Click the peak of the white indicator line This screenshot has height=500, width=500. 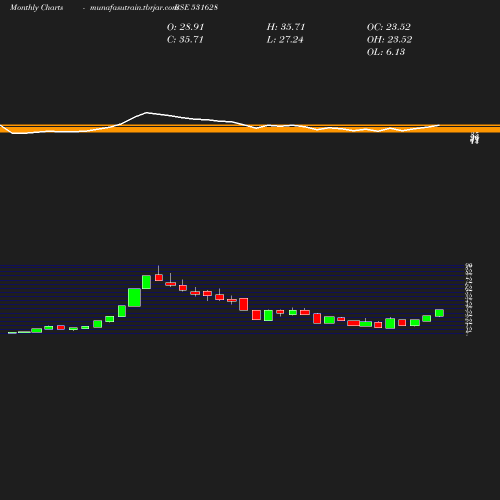[x=146, y=113]
